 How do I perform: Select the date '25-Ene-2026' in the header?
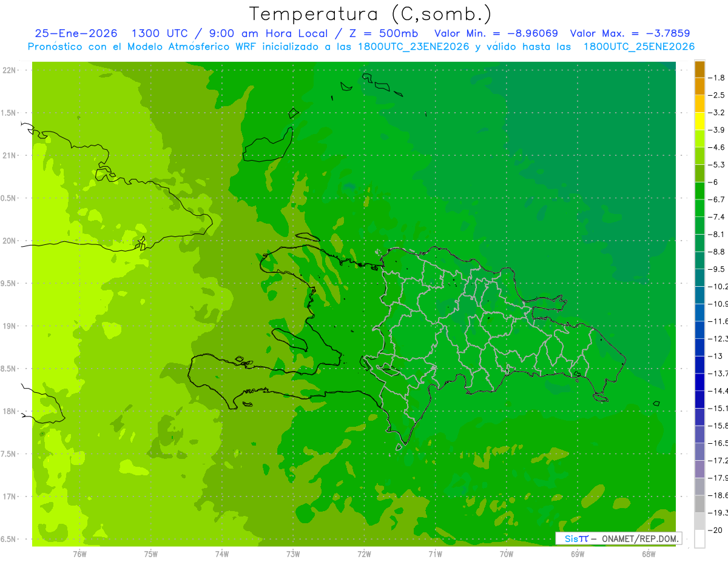coord(76,33)
